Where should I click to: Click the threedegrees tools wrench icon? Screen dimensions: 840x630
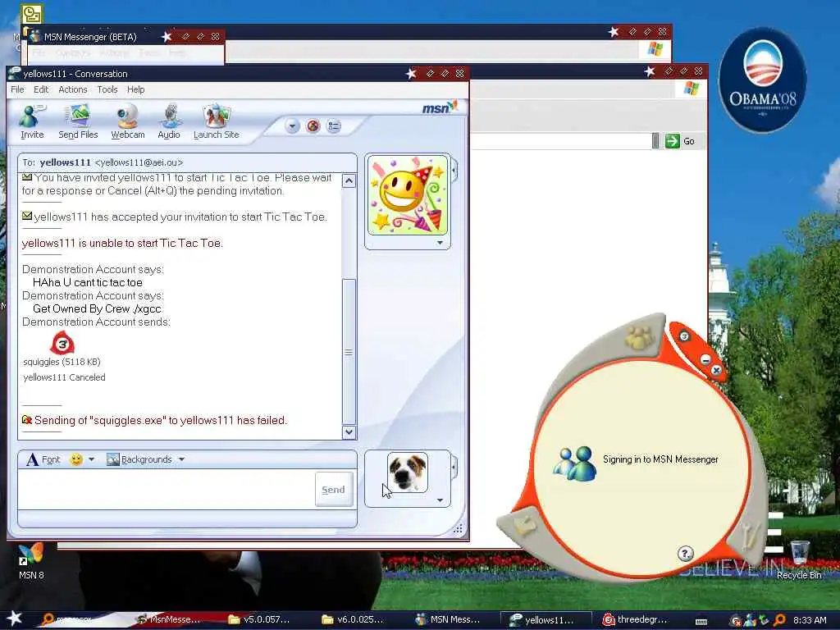click(x=750, y=536)
